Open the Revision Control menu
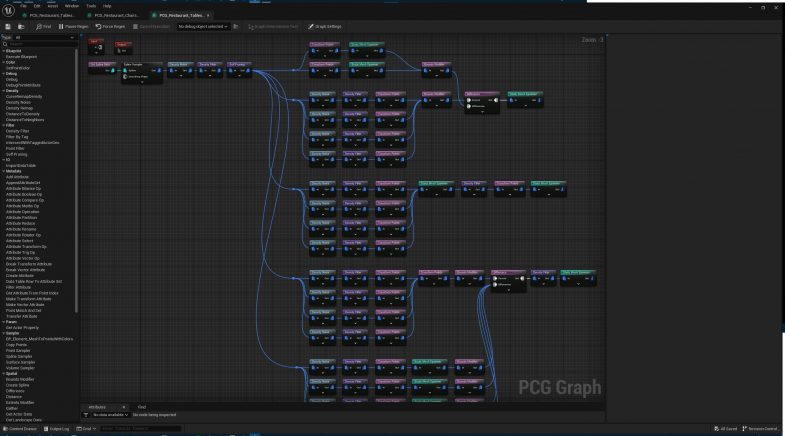 (x=760, y=429)
